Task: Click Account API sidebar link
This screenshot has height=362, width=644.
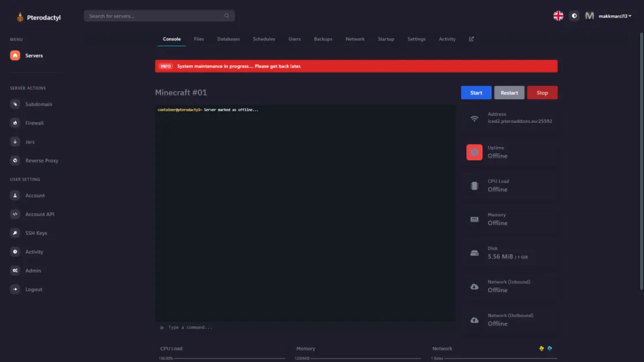Action: pyautogui.click(x=40, y=214)
